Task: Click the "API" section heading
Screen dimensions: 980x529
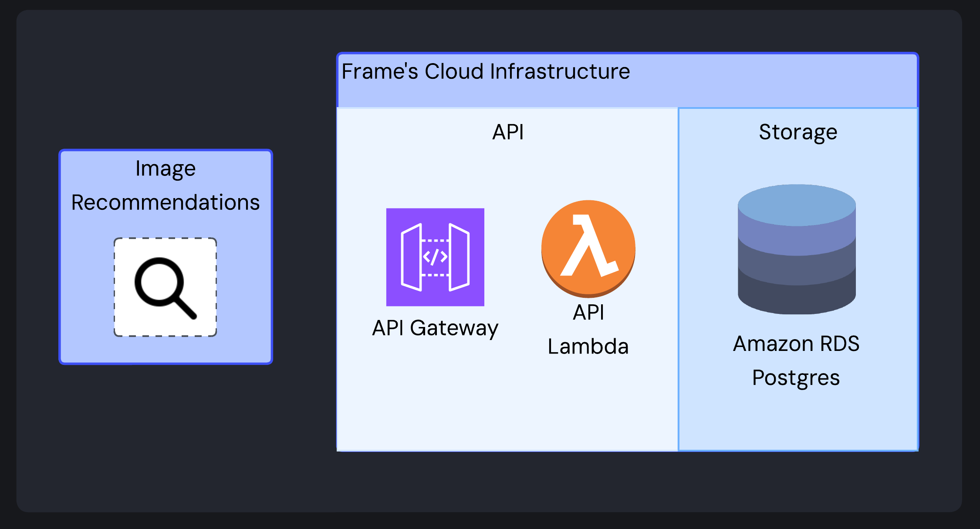Action: [508, 132]
